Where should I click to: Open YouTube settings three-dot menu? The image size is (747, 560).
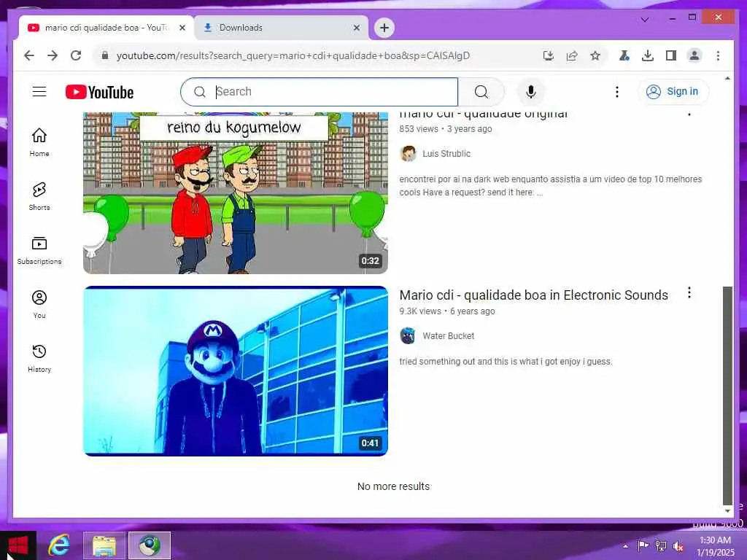tap(617, 92)
